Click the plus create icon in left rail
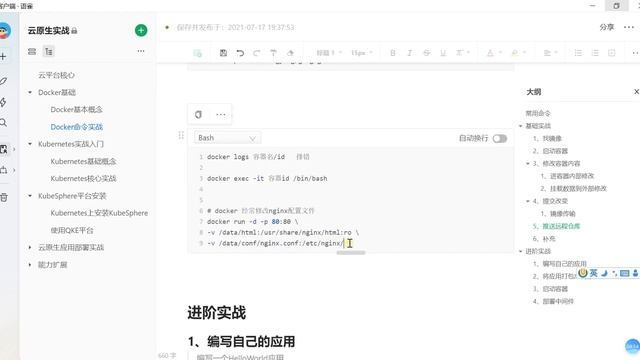640x360 pixels. tap(3, 56)
